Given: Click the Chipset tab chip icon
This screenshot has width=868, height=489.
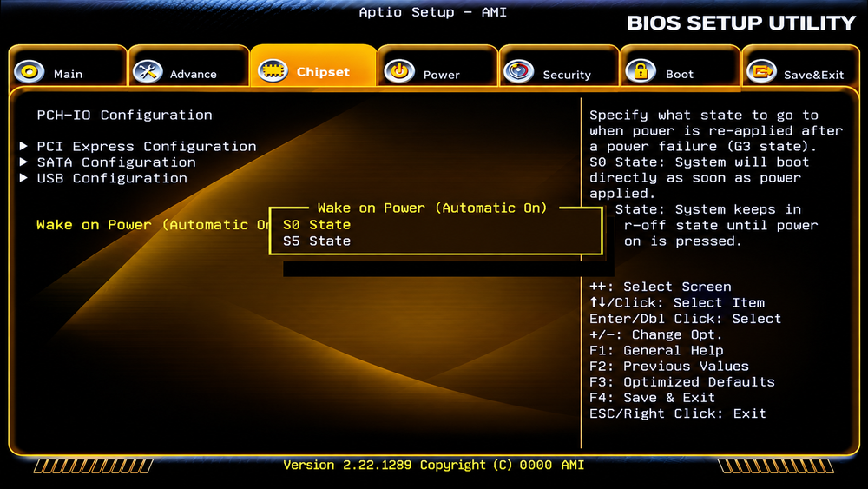Looking at the screenshot, I should pyautogui.click(x=273, y=70).
